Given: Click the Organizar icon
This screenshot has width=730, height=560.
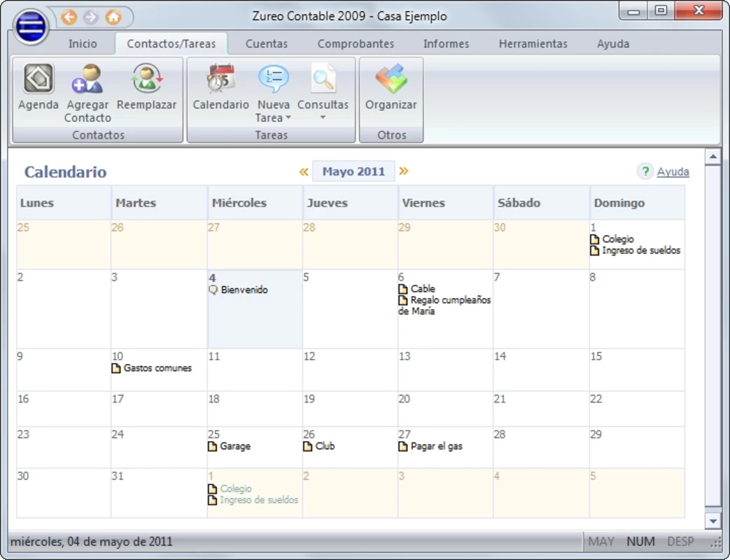Looking at the screenshot, I should [391, 78].
